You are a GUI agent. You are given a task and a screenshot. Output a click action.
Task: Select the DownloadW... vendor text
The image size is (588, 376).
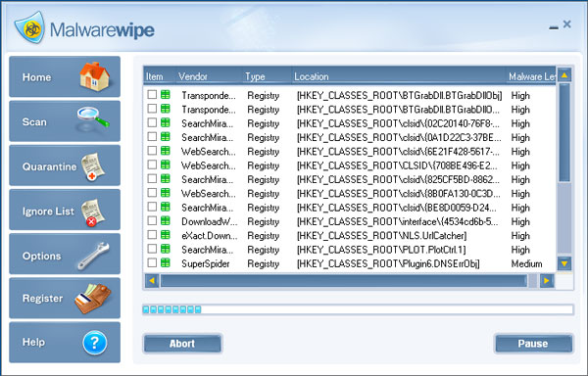pyautogui.click(x=210, y=221)
